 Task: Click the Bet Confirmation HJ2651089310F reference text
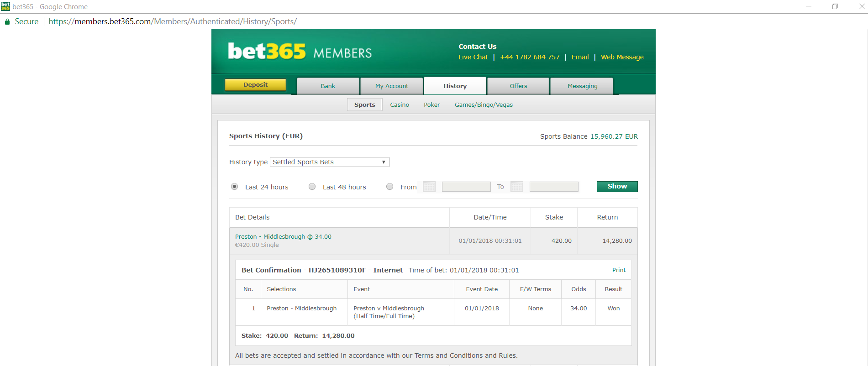click(322, 270)
